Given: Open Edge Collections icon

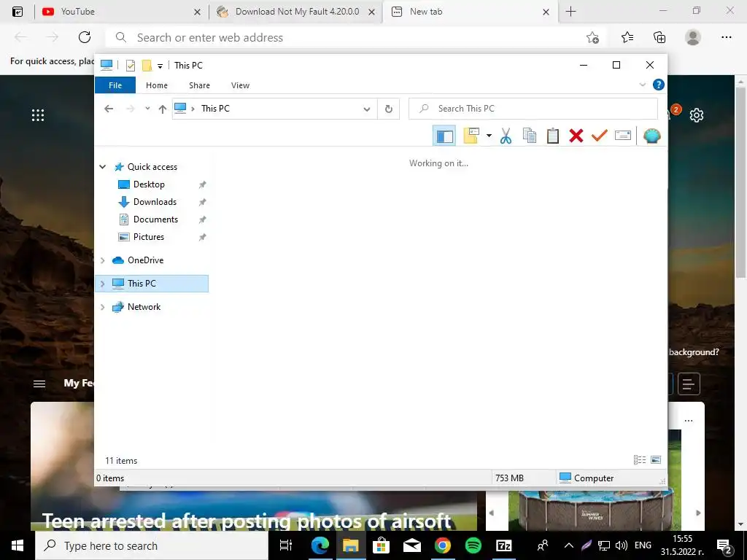Looking at the screenshot, I should click(659, 37).
